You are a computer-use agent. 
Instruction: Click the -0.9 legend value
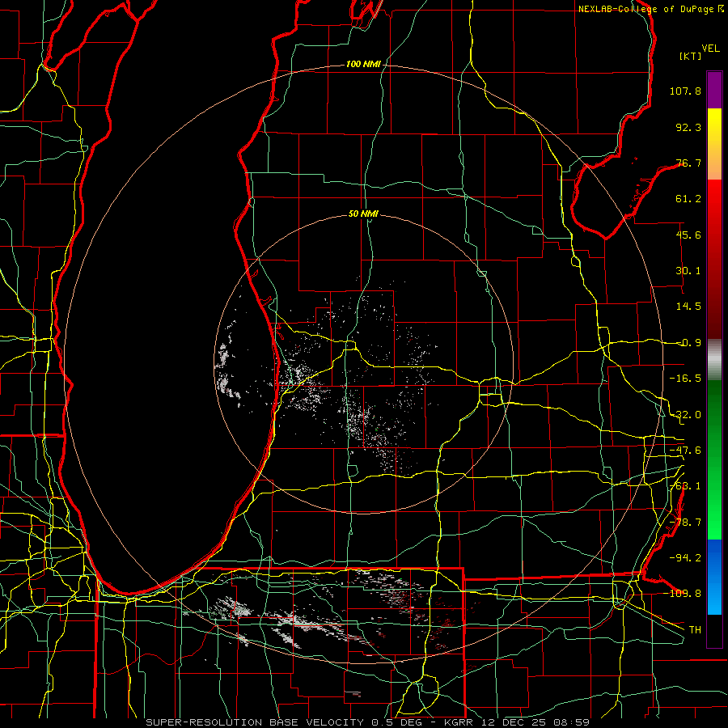pyautogui.click(x=688, y=343)
